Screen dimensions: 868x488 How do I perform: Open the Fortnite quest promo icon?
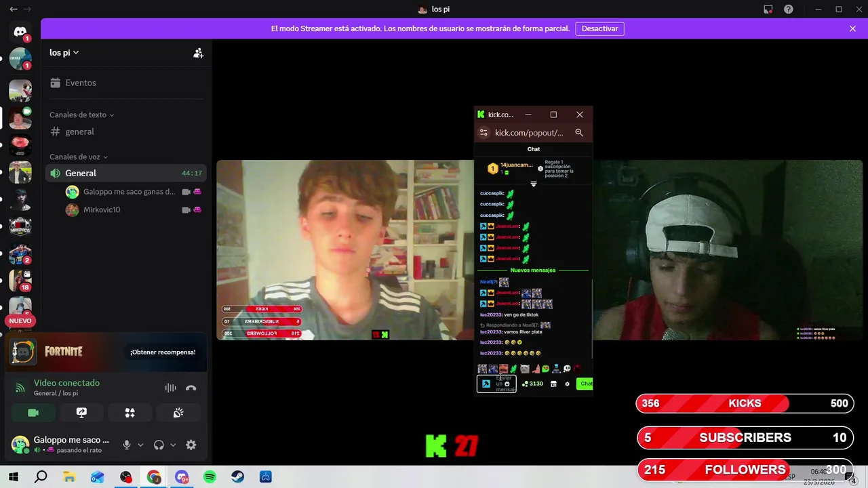click(23, 351)
